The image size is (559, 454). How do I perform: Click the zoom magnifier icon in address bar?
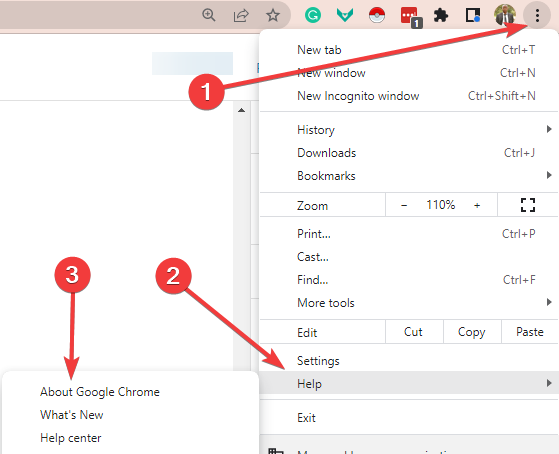pos(209,15)
